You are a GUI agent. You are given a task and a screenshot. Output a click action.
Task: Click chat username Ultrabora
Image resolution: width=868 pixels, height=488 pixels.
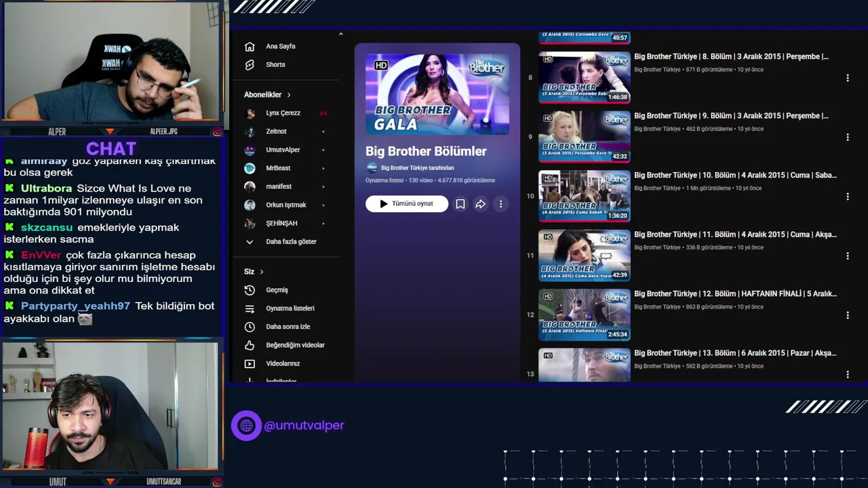click(46, 188)
